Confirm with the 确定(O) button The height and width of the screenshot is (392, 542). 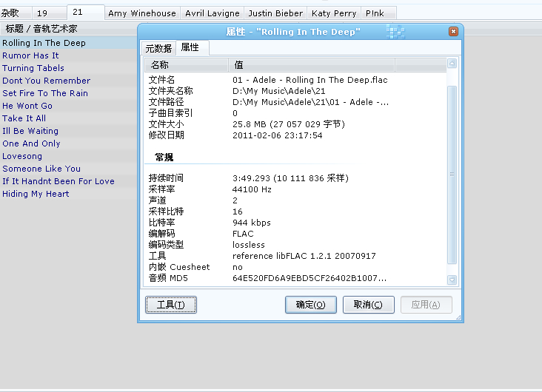[x=311, y=305]
